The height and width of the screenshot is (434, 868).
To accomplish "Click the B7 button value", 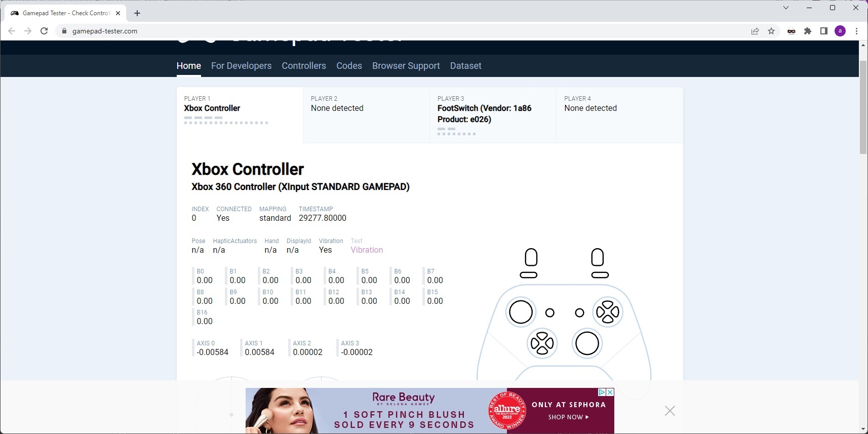I will pyautogui.click(x=435, y=281).
